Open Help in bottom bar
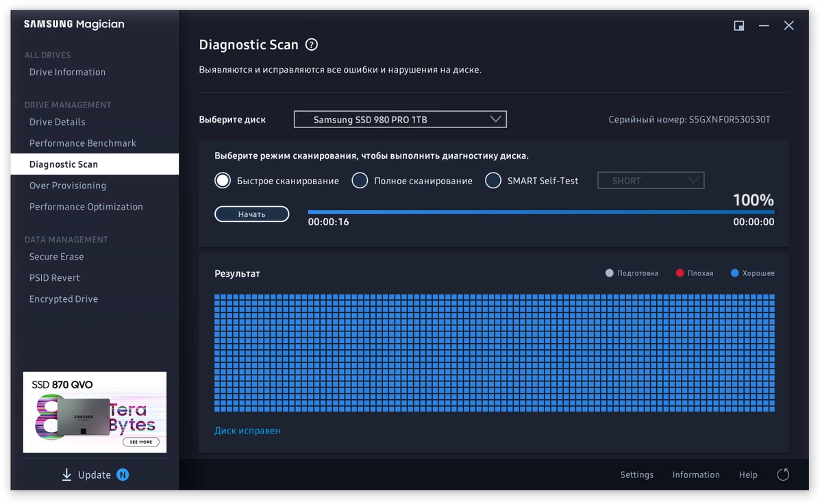Viewport: 822px width, 504px height. click(748, 475)
